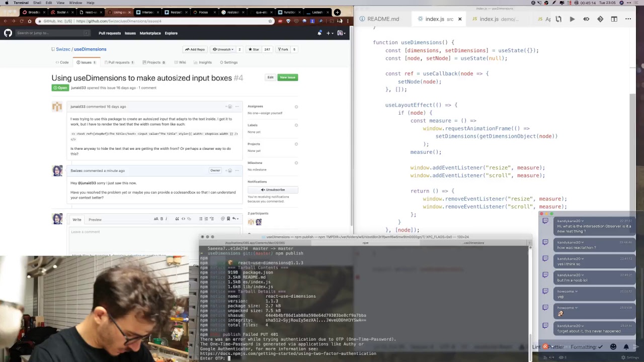Unsubscribe from issue notifications

pos(273,190)
